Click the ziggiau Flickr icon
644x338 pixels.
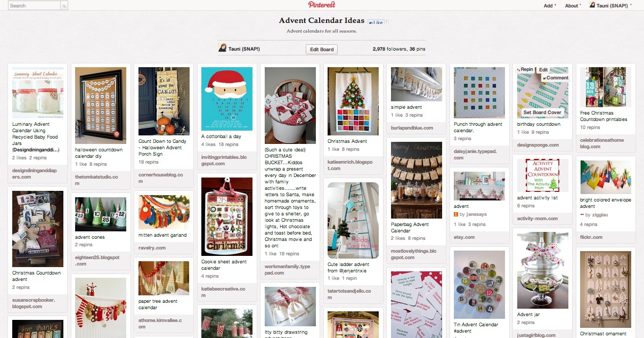click(x=582, y=214)
